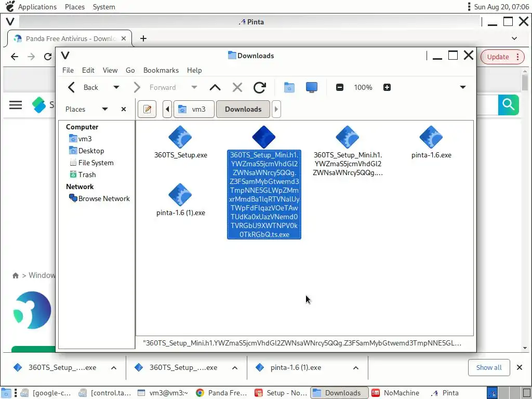Go back using the Back arrow
The width and height of the screenshot is (532, 399).
(83, 87)
